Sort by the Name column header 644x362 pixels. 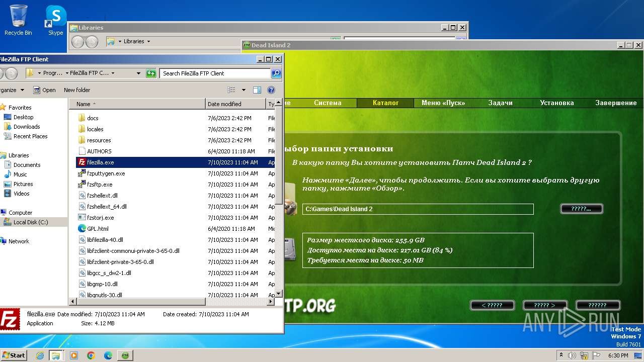[138, 104]
